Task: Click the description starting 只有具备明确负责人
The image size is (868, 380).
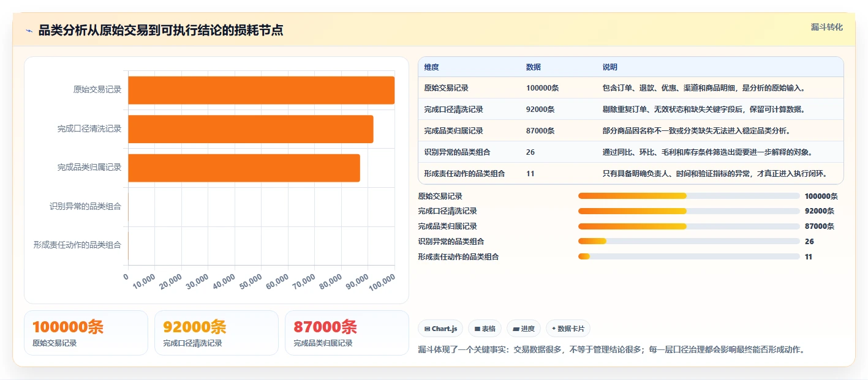Action: 715,174
